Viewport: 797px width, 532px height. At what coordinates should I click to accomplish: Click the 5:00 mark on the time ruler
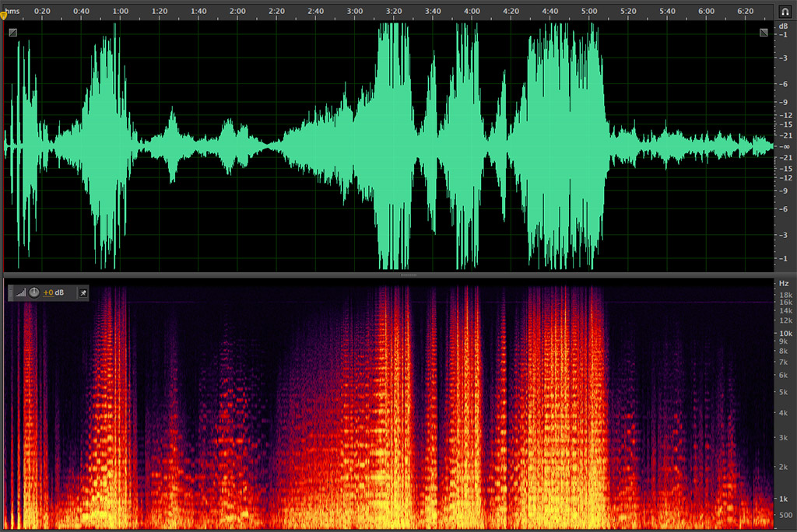coord(589,11)
